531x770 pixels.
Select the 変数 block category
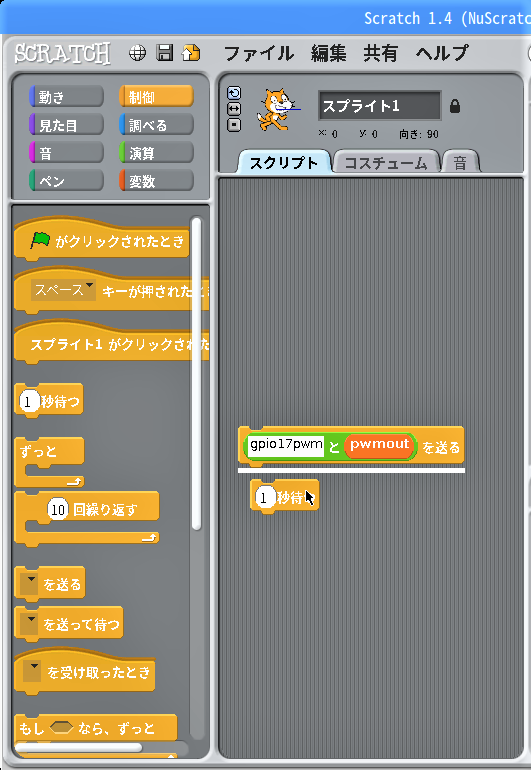(x=156, y=181)
